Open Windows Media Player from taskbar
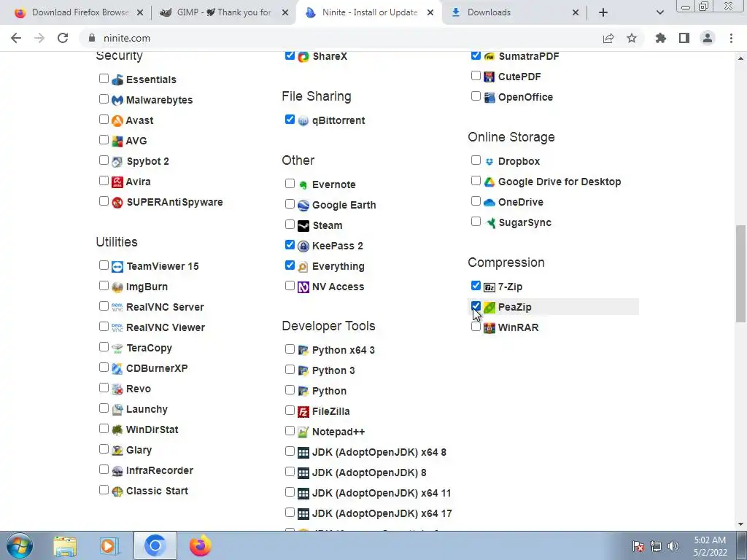Screen dimensions: 747x560 point(109,545)
